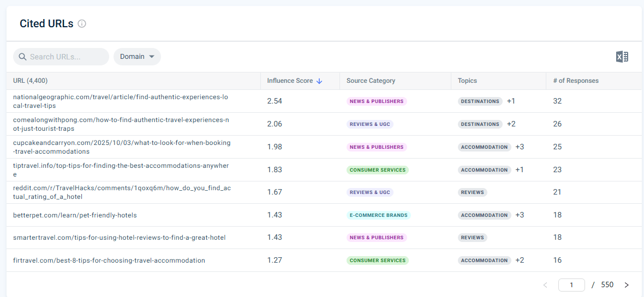Select influence score value 2.06
This screenshot has height=297, width=644.
(275, 124)
